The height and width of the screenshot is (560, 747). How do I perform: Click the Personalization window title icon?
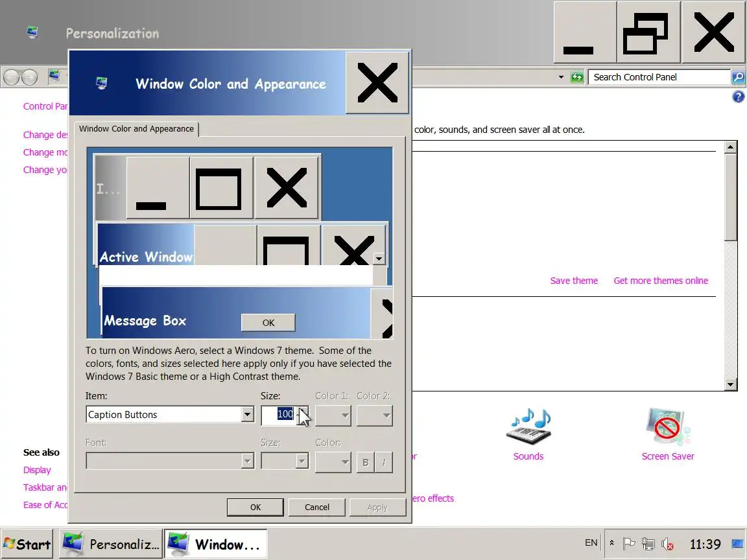[32, 32]
